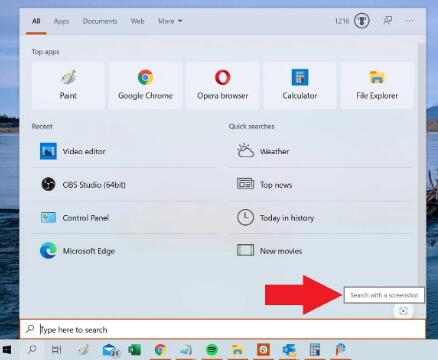Run the New movies quick search
The image size is (438, 360).
coord(321,251)
